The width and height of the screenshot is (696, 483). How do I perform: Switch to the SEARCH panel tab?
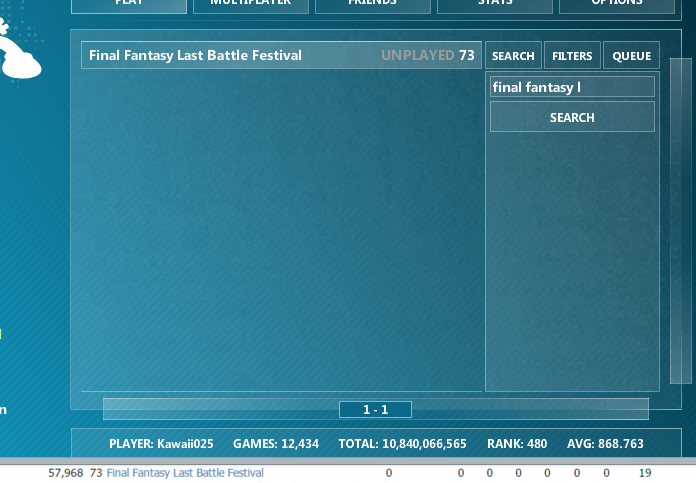(x=513, y=56)
